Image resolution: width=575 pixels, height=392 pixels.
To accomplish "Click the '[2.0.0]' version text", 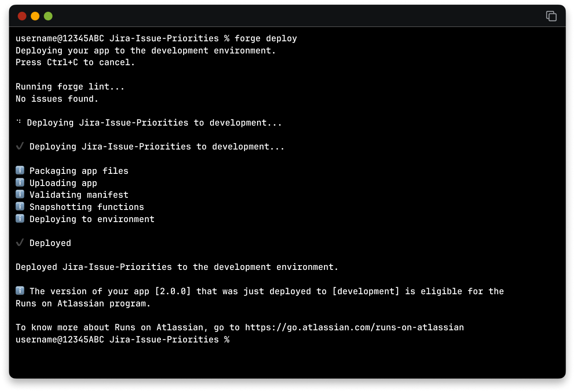I will 173,291.
